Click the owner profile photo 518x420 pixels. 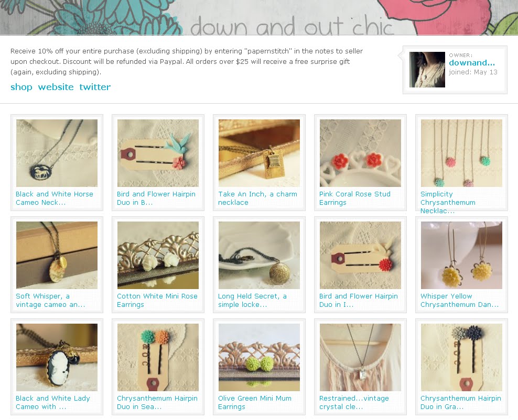click(427, 70)
